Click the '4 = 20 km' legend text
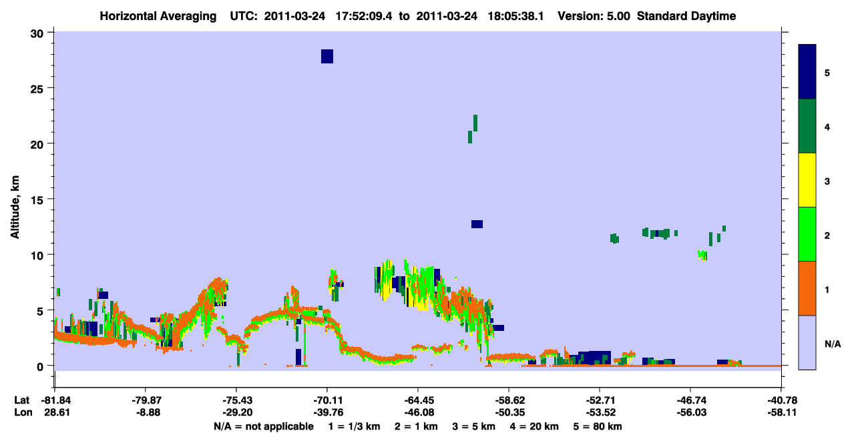868x445 pixels. click(533, 426)
